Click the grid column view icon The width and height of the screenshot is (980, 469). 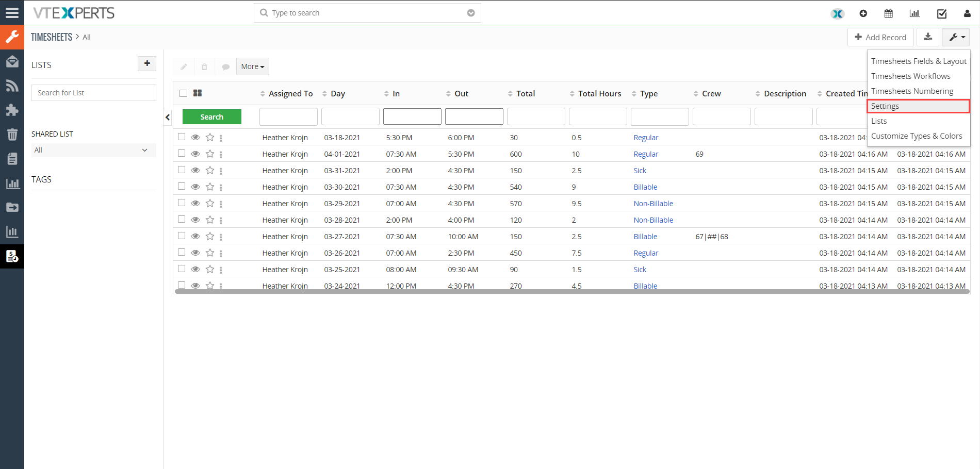pos(198,93)
